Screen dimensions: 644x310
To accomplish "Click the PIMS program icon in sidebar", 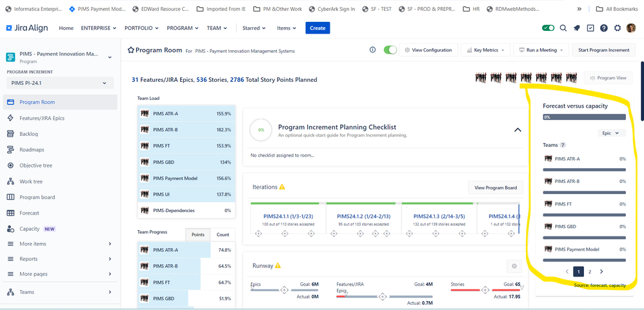I will (x=11, y=57).
